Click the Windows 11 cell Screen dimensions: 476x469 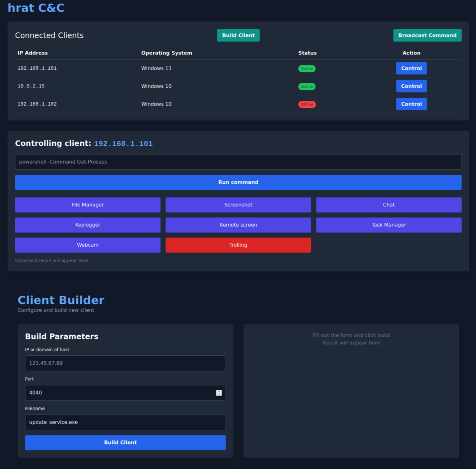coord(156,68)
